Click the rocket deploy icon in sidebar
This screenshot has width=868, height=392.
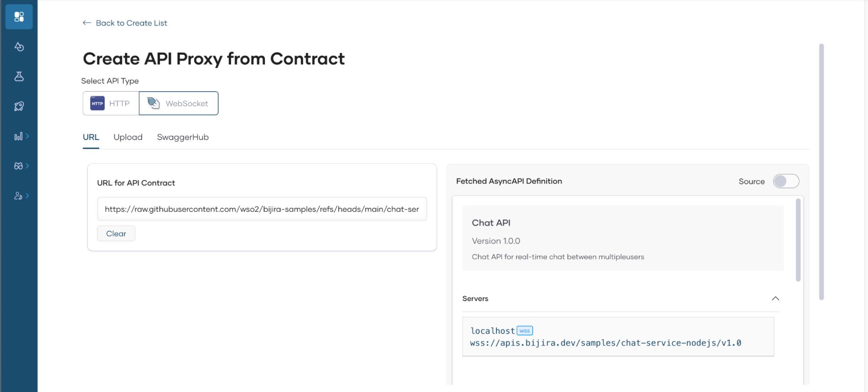[19, 106]
